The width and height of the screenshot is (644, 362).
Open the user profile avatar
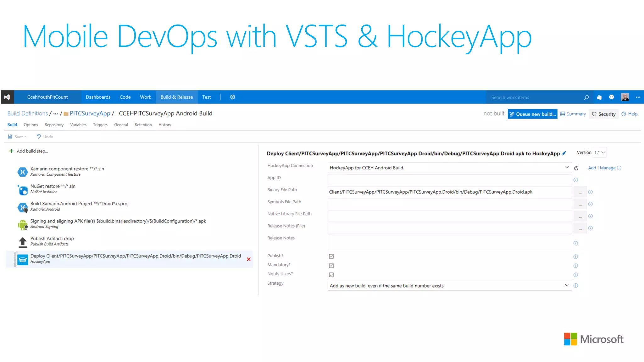coord(625,97)
